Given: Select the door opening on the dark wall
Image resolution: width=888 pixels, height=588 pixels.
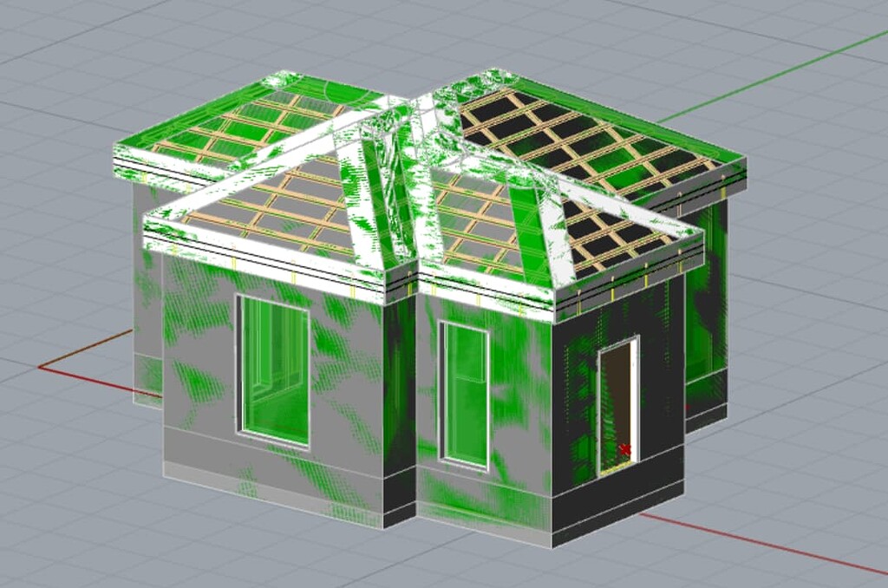Looking at the screenshot, I should click(617, 404).
